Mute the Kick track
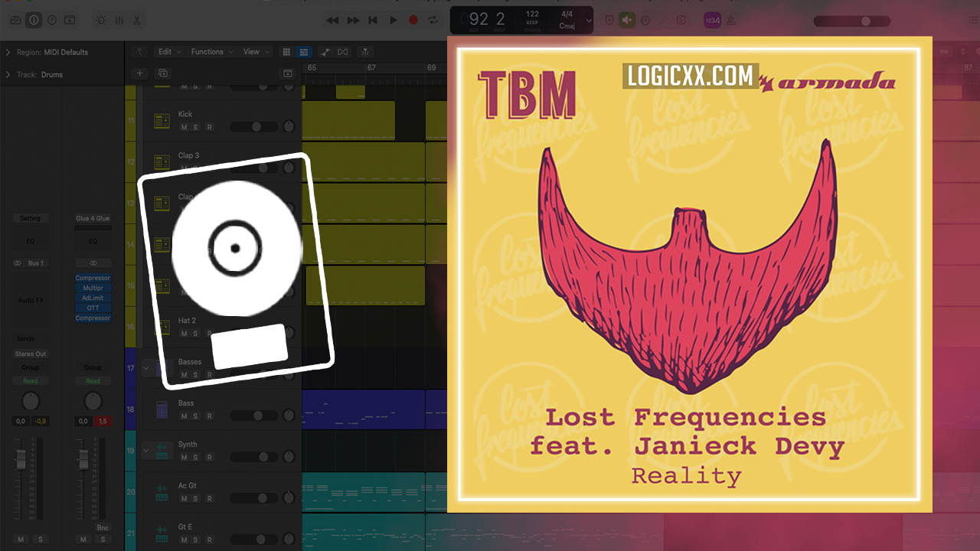This screenshot has height=551, width=980. [183, 127]
